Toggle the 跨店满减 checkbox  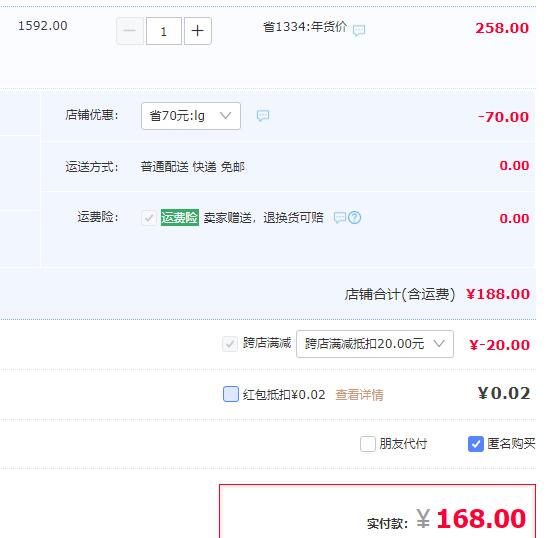tap(230, 344)
